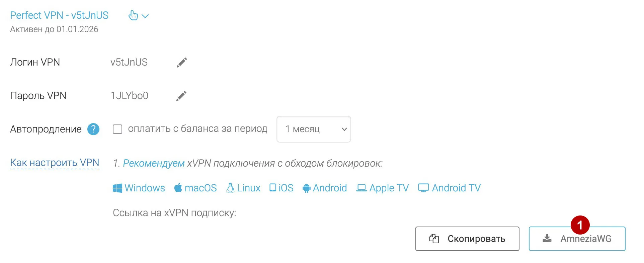
Task: Enable the pay from balance checkbox
Action: click(117, 129)
